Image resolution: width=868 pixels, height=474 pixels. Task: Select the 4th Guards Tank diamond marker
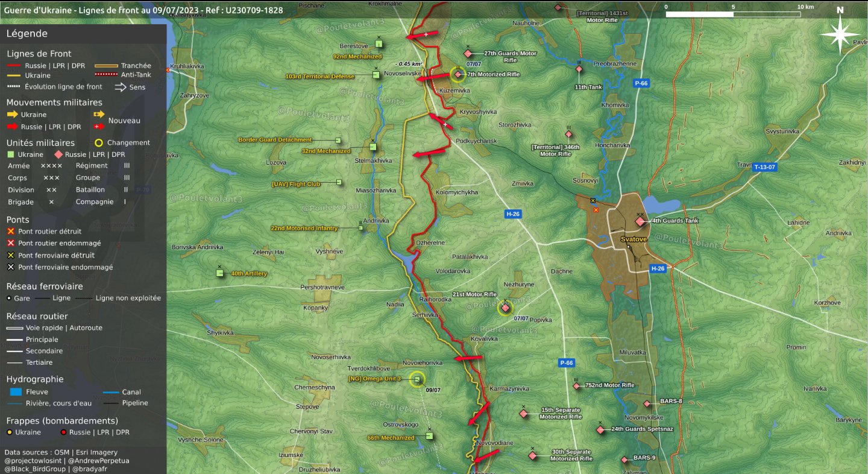tap(640, 221)
